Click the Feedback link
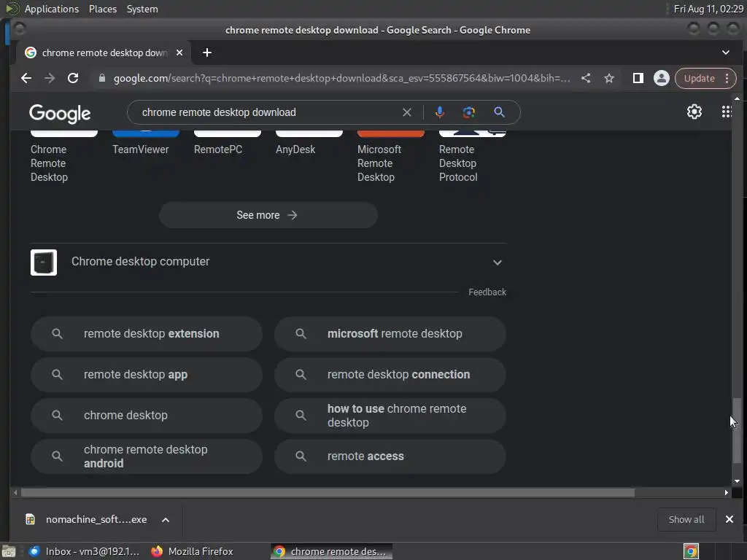747x560 pixels. (487, 292)
